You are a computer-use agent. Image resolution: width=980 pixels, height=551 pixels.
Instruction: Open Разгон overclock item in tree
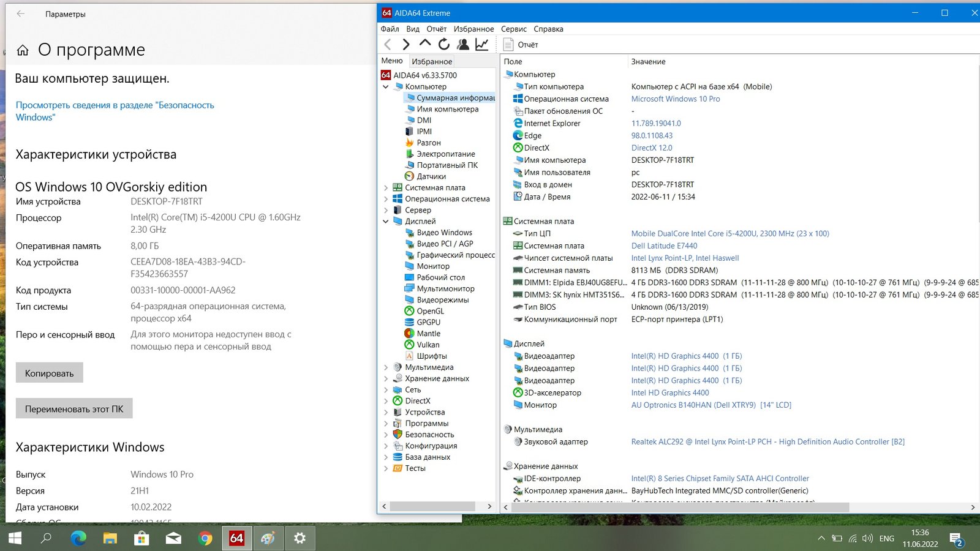click(428, 143)
